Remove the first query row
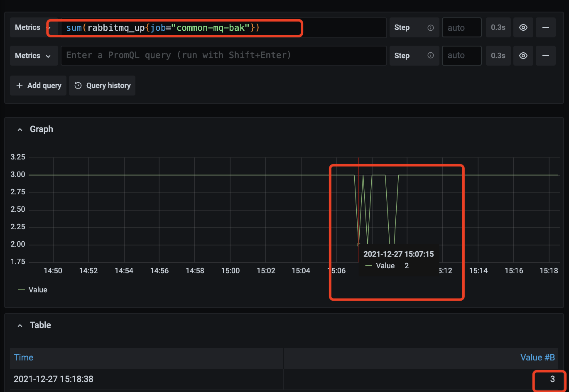Image resolution: width=569 pixels, height=392 pixels. click(546, 27)
